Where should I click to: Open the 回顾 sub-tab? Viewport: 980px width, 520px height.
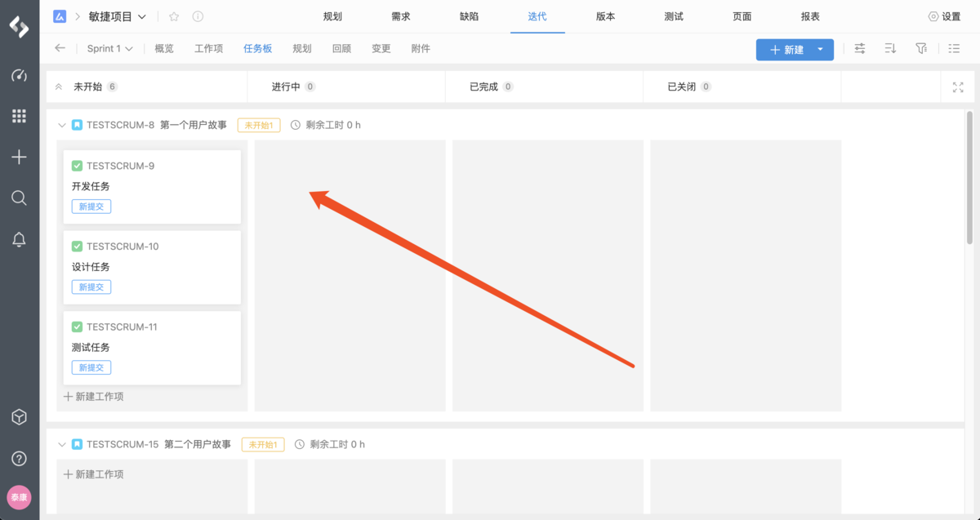[341, 49]
